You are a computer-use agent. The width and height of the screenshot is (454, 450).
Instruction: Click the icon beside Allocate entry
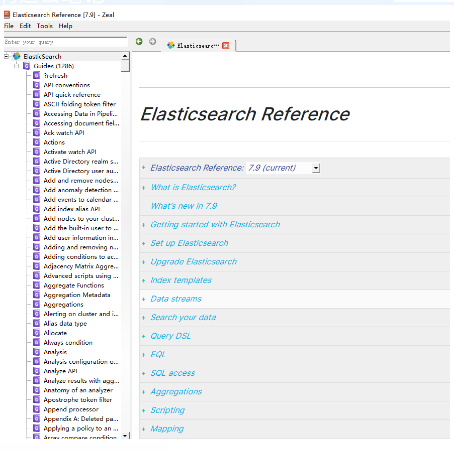[x=36, y=333]
